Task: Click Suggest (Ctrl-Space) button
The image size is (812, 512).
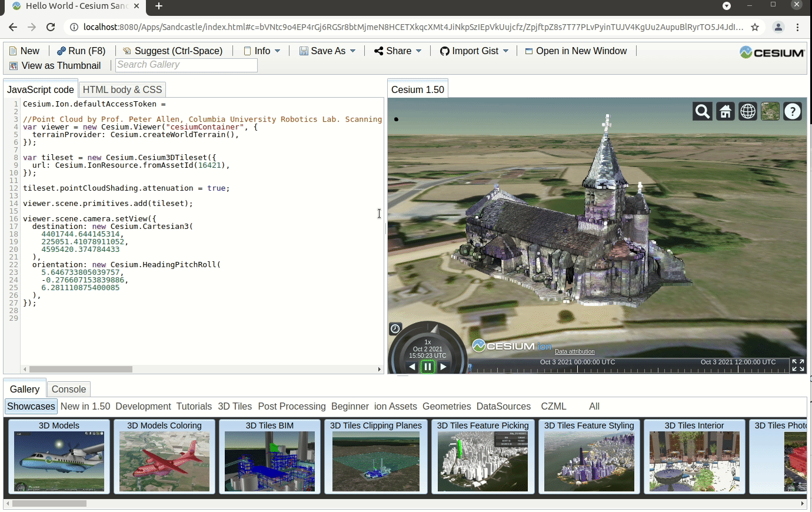Action: pos(172,51)
